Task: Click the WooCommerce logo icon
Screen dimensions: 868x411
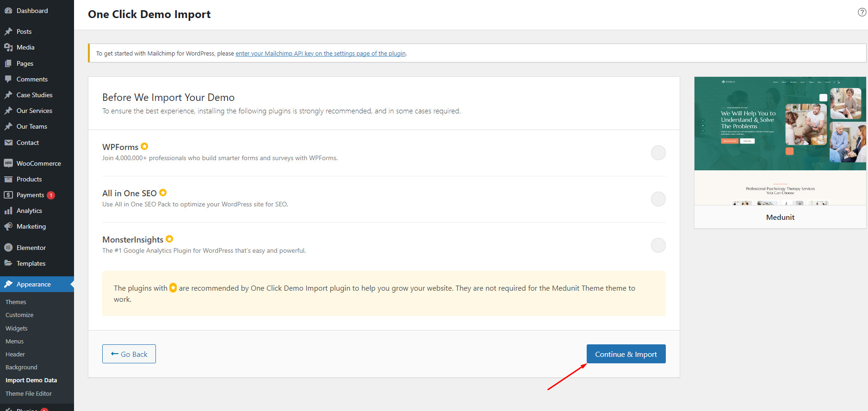Action: pos(8,163)
